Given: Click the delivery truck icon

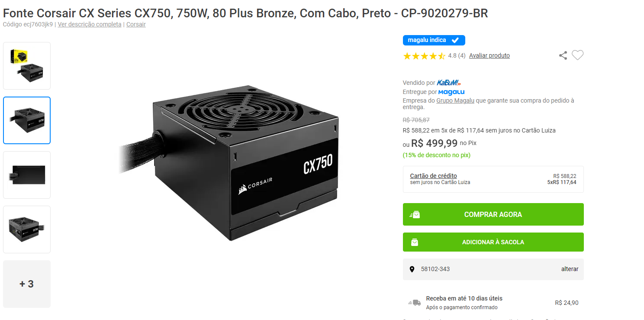Looking at the screenshot, I should (415, 303).
